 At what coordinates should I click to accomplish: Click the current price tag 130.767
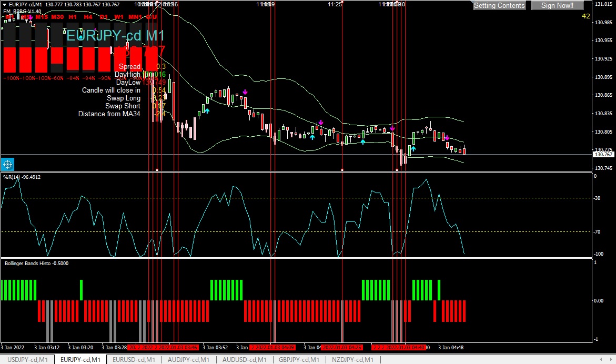tap(603, 154)
